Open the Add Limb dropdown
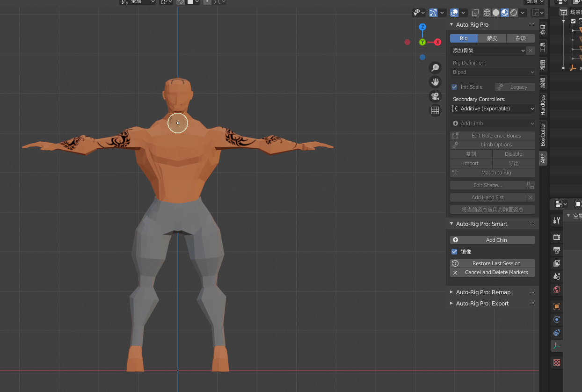 (493, 123)
